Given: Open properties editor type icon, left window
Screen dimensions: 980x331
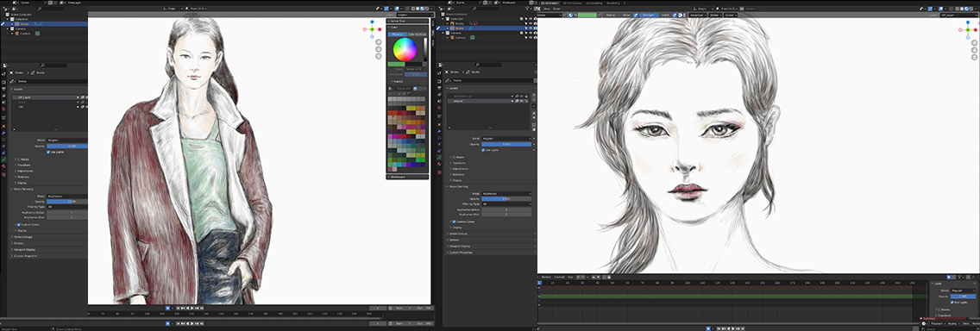Looking at the screenshot, I should pos(5,66).
